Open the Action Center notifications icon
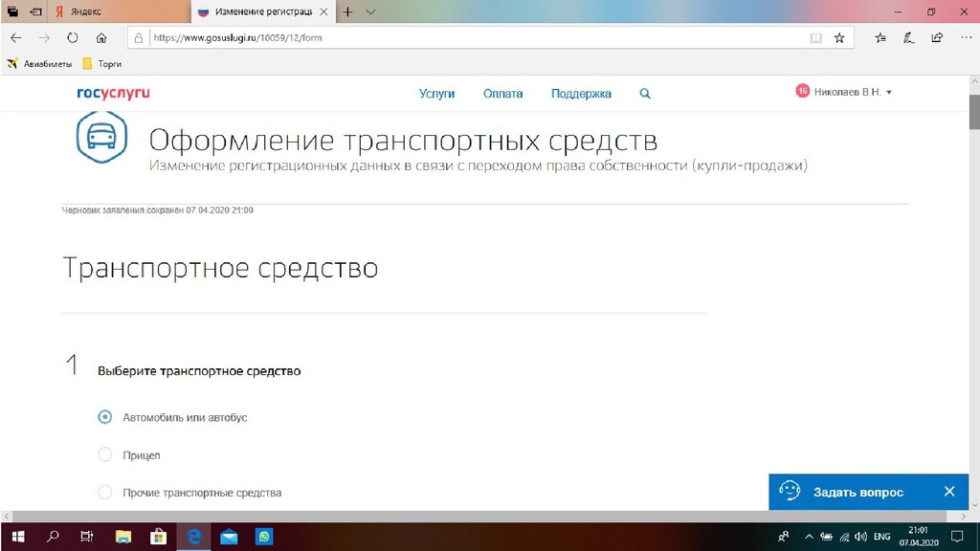Image resolution: width=980 pixels, height=551 pixels. (x=957, y=537)
